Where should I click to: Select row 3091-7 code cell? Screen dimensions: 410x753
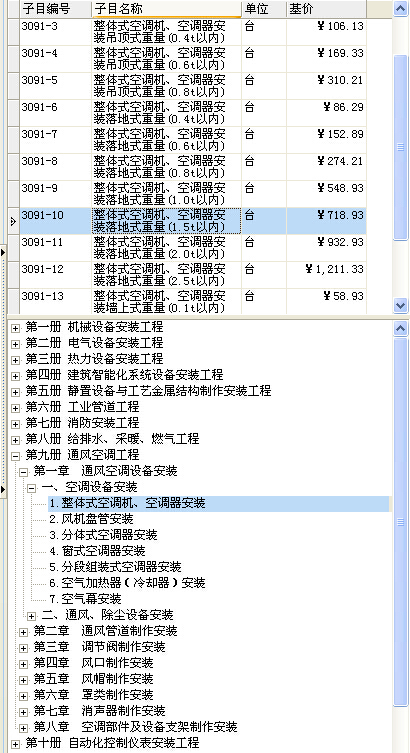tap(55, 140)
